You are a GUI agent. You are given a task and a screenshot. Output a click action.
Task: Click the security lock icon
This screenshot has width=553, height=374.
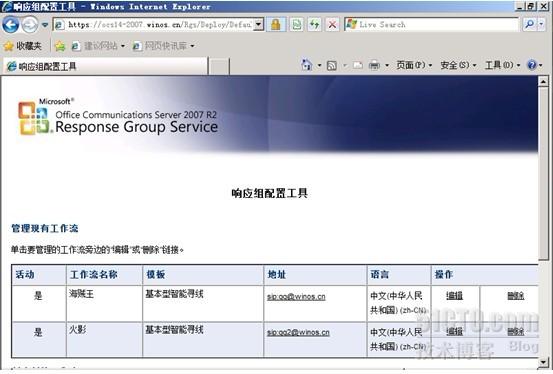click(276, 25)
